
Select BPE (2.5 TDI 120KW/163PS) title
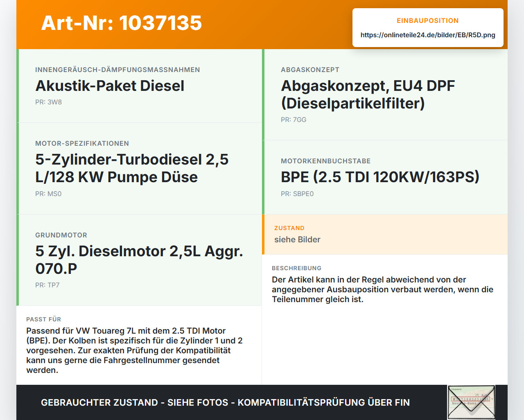[x=380, y=177]
